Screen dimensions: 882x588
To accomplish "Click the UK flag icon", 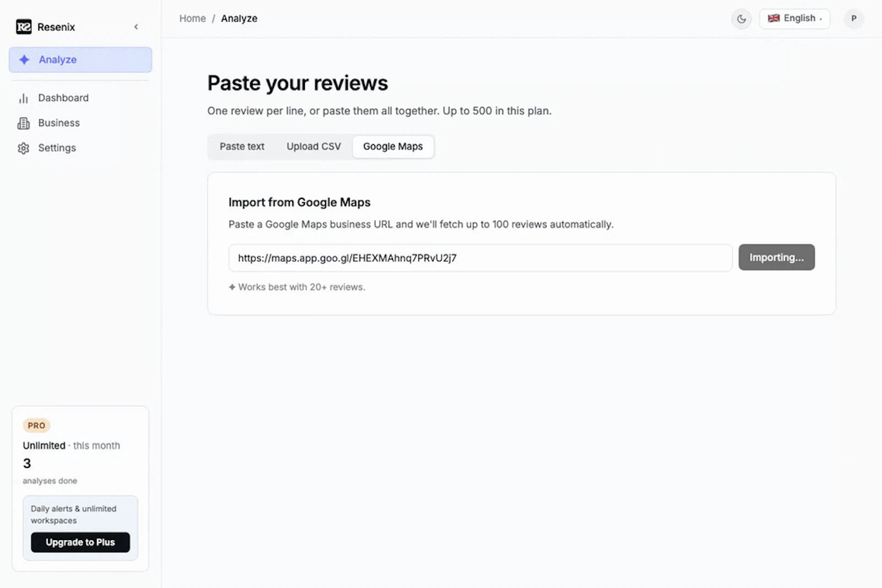I will click(x=774, y=18).
